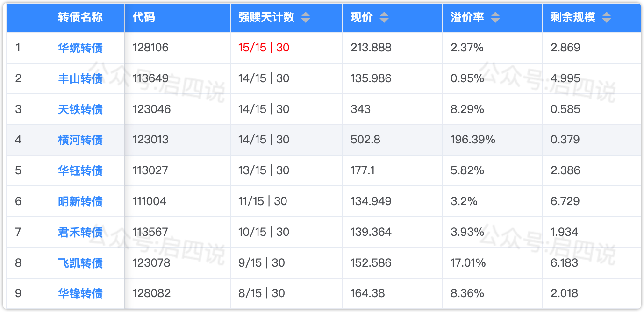Image resolution: width=644 pixels, height=312 pixels.
Task: Sort table using 剩余规模 sort icon
Action: 606,18
